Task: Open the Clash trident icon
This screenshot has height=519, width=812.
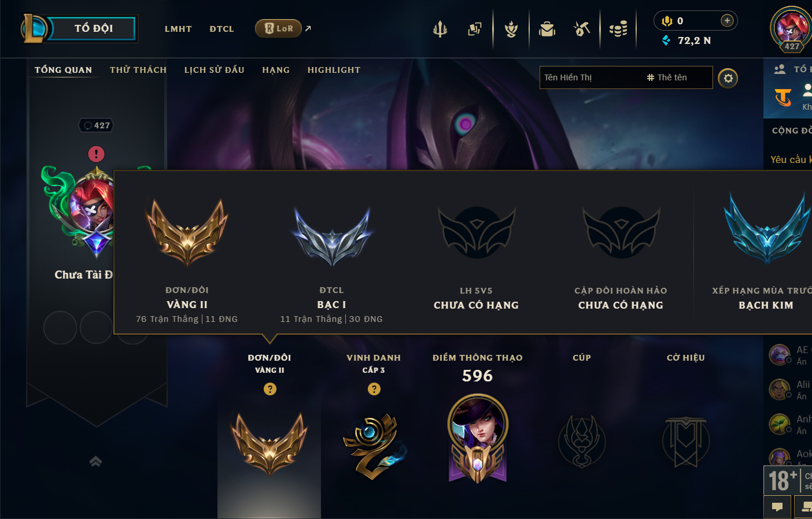Action: pyautogui.click(x=440, y=28)
